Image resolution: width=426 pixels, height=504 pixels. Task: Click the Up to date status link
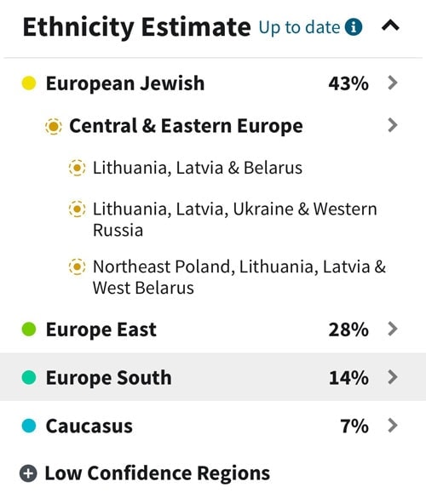point(299,27)
